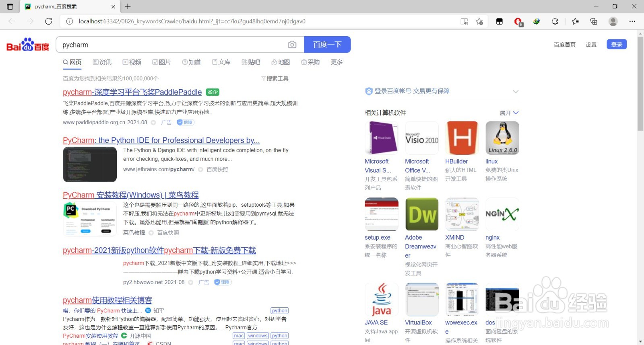Open the browser settings and more menu
Viewport: 644px width, 345px height.
(632, 21)
